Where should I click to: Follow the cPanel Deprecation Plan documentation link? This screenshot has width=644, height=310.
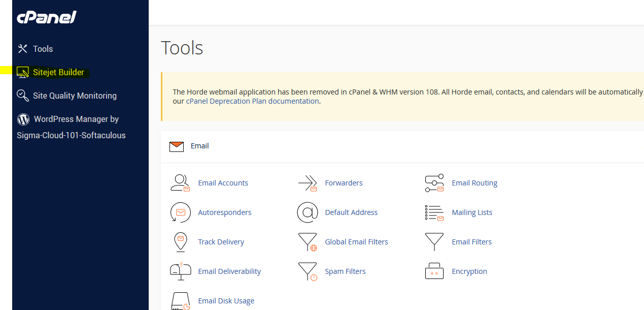(252, 101)
